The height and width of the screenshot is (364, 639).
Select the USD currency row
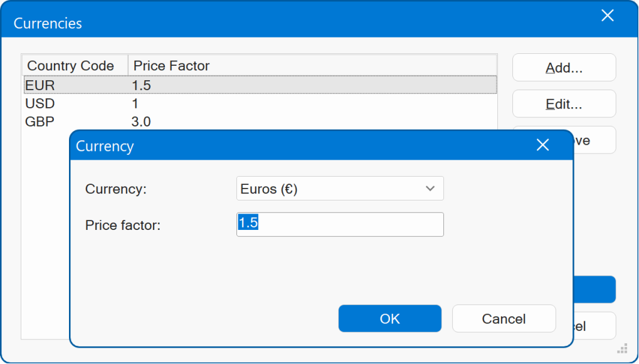tap(40, 103)
